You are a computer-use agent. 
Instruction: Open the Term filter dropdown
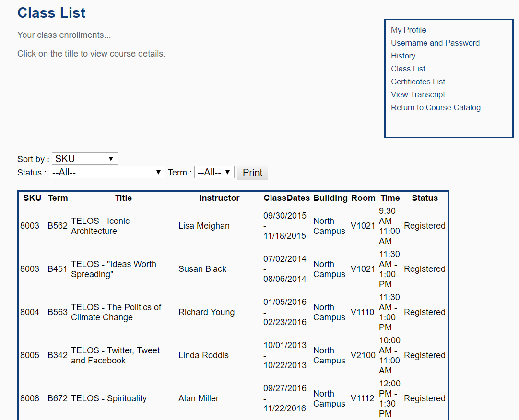click(214, 172)
